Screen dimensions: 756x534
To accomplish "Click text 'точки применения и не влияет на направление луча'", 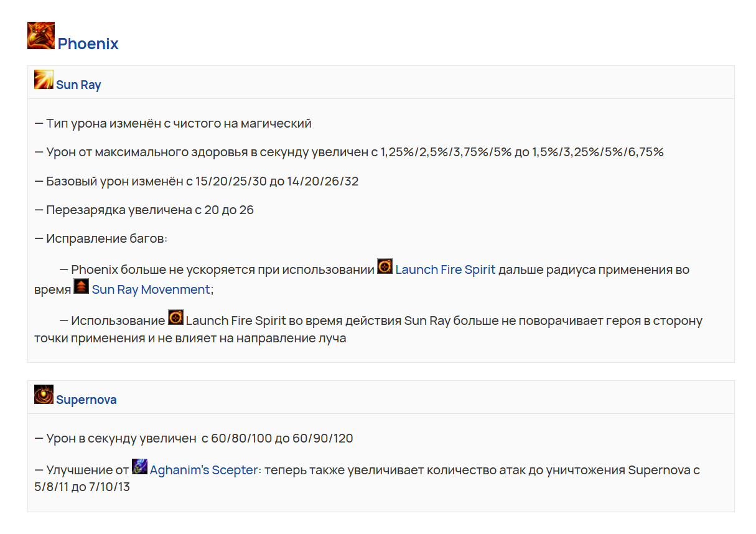I will click(190, 339).
